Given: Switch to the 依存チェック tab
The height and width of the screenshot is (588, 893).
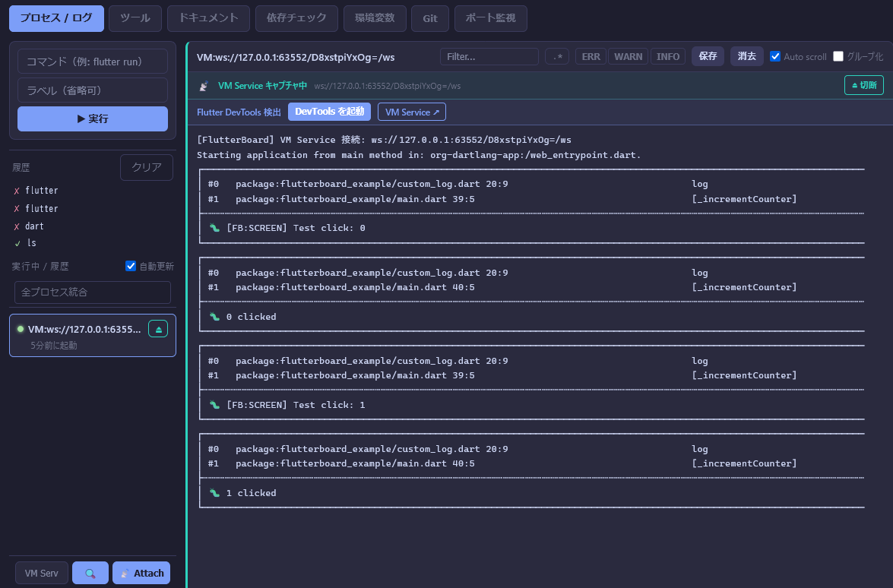Looking at the screenshot, I should (x=296, y=18).
